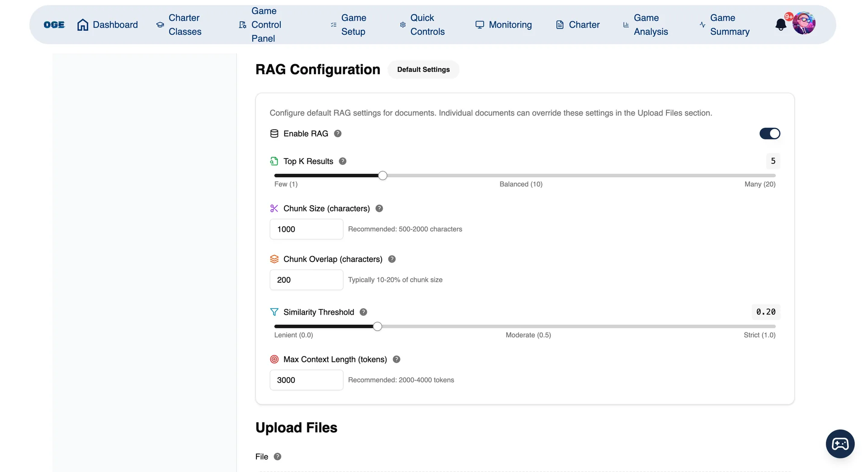Click the 'Strict (1.0)' slider label
This screenshot has width=868, height=472.
point(759,335)
